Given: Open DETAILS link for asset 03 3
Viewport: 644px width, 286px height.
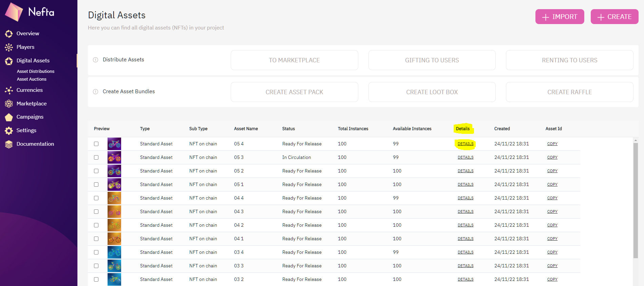Looking at the screenshot, I should pos(466,266).
